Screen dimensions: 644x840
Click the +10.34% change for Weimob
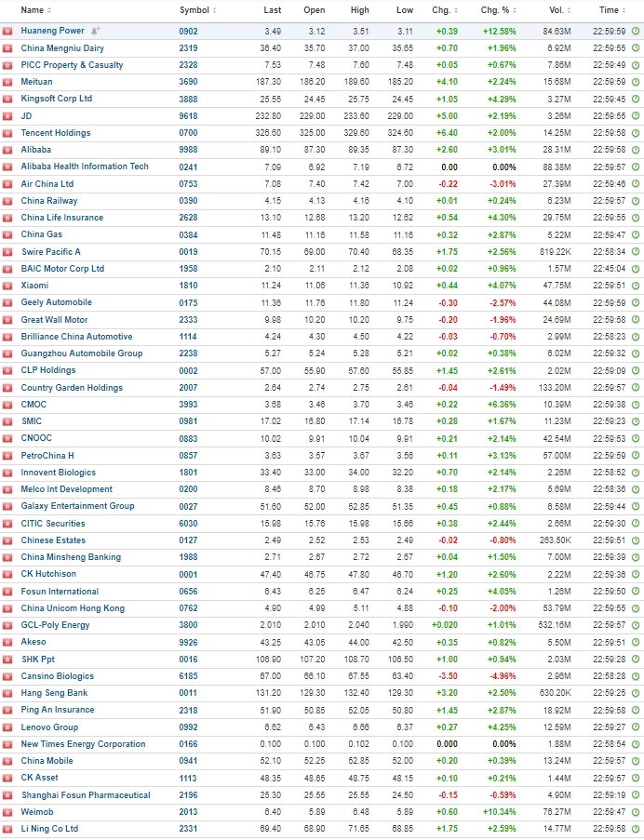click(500, 811)
